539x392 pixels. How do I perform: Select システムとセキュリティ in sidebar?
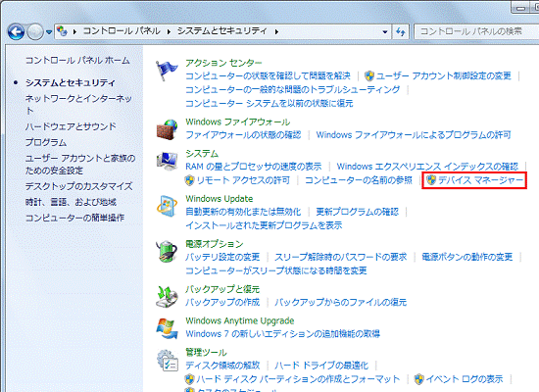71,83
